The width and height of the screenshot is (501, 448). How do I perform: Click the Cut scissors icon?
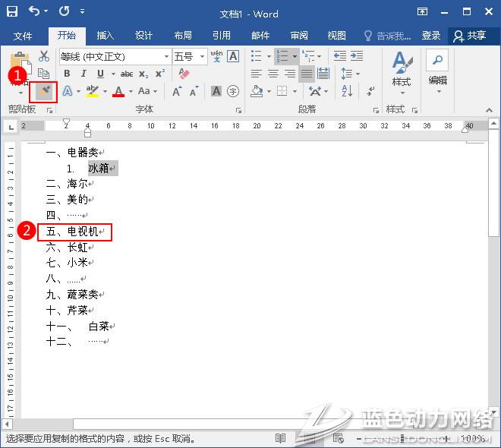pos(43,56)
